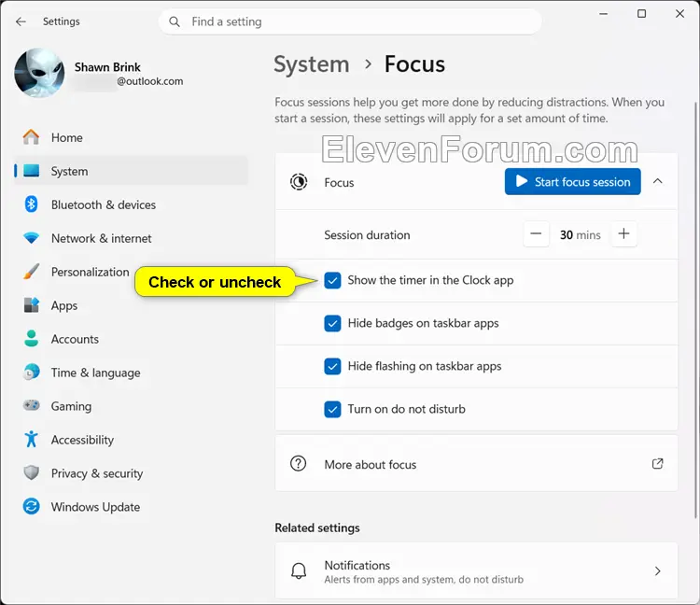Click the search magnifier icon
This screenshot has height=605, width=700.
(175, 21)
